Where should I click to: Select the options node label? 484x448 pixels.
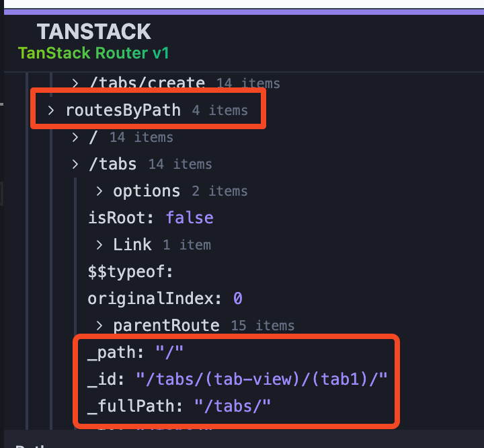coord(147,191)
